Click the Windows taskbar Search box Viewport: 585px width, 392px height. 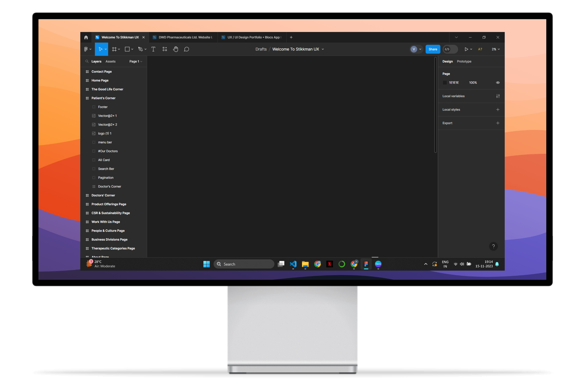click(x=244, y=264)
